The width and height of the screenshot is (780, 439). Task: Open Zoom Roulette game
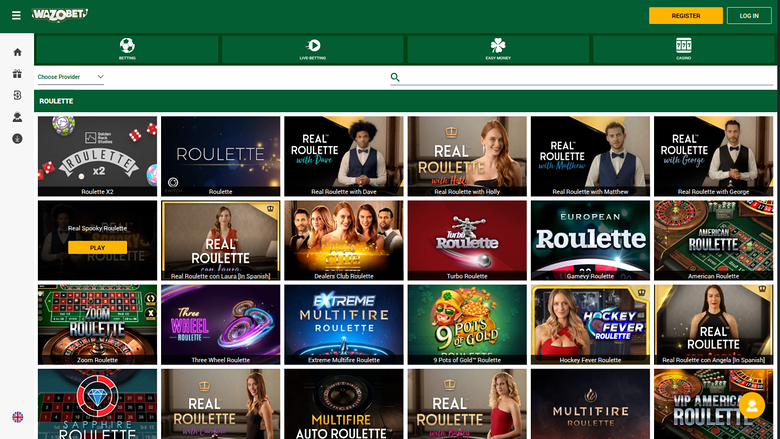pyautogui.click(x=98, y=325)
